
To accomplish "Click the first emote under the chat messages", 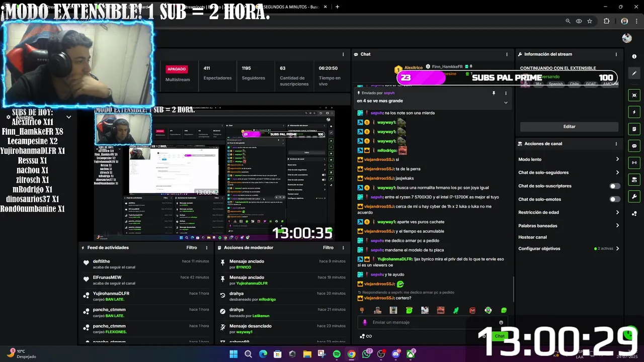I will click(x=362, y=311).
